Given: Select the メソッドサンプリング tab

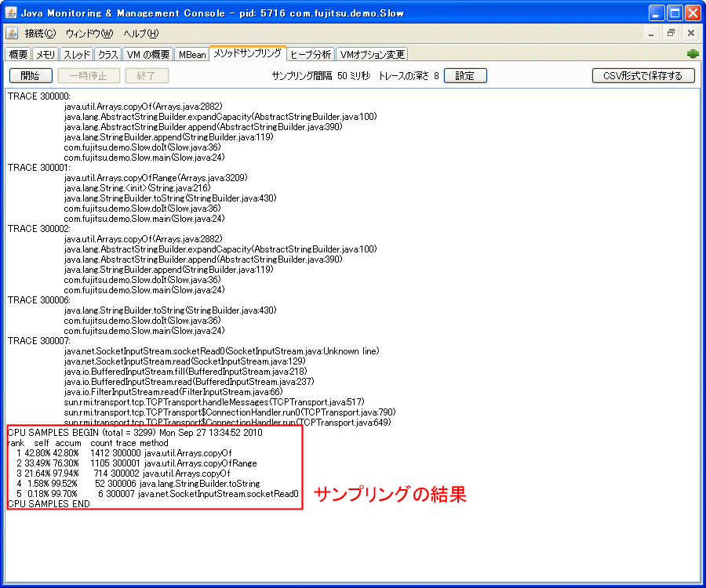Looking at the screenshot, I should [248, 53].
